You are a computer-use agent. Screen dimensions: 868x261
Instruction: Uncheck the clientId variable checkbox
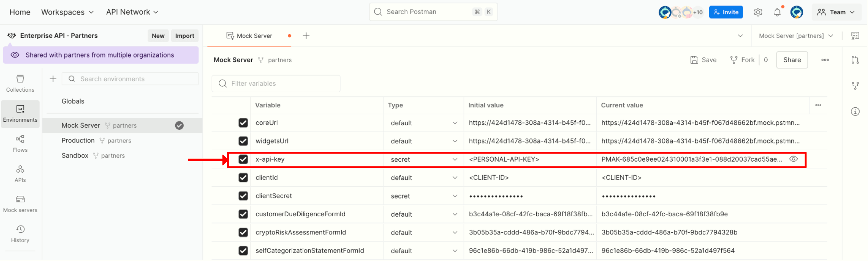pos(243,178)
